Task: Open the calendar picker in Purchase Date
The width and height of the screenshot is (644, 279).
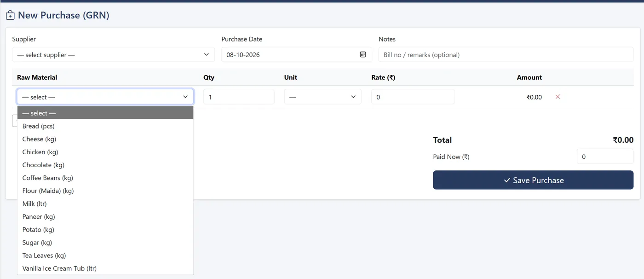Action: [363, 54]
